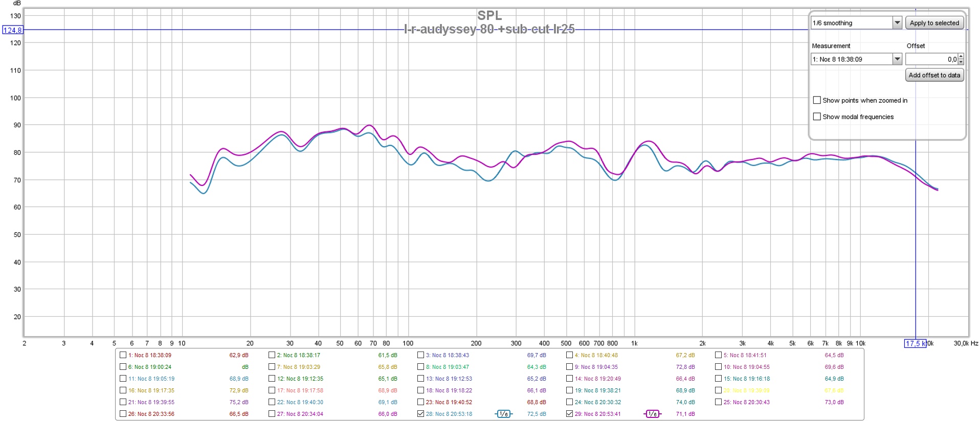Image resolution: width=980 pixels, height=421 pixels.
Task: Check trace 9: Νοε 8 19:04:35
Action: (569, 367)
